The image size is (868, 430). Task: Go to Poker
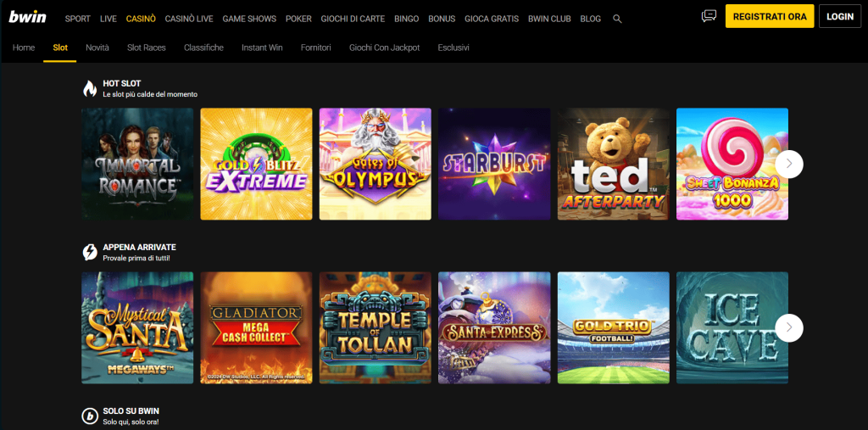(298, 19)
